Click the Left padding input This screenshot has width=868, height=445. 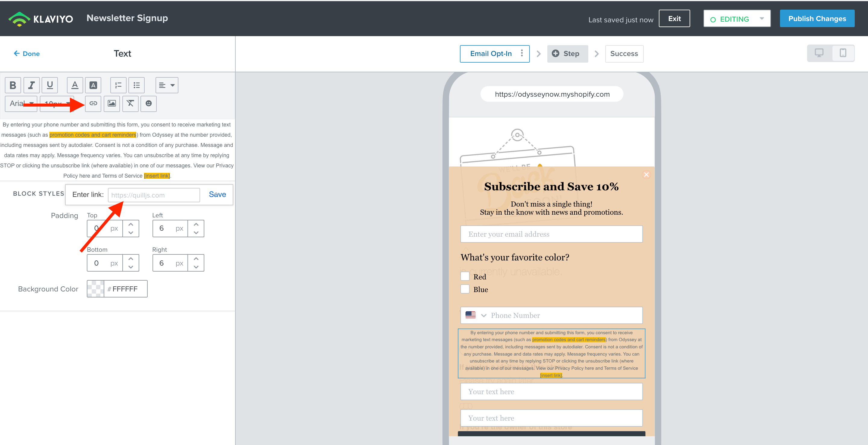pyautogui.click(x=170, y=229)
